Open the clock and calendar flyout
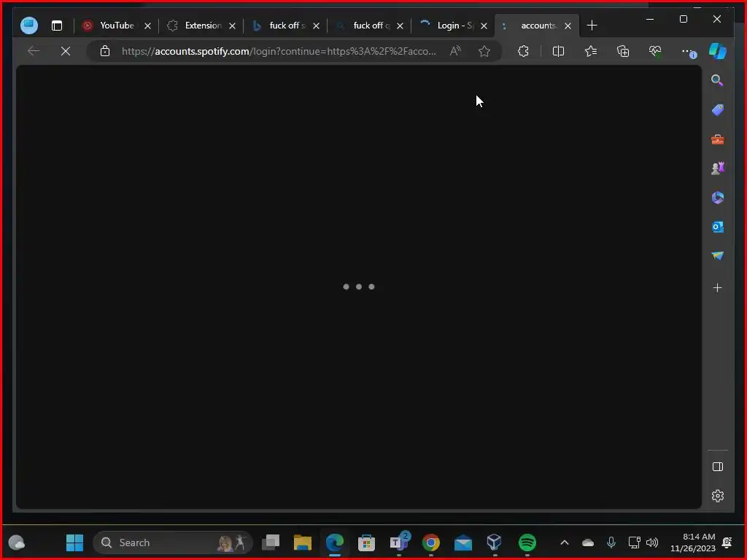 693,542
